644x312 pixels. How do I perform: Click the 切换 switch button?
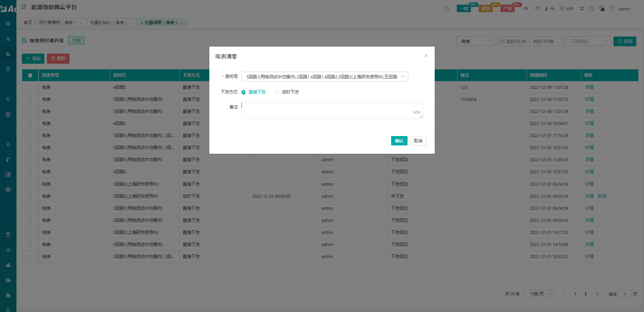pos(76,40)
